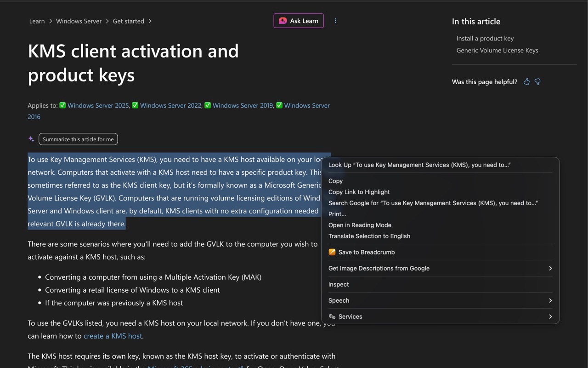
Task: Click 'Was this page helpful?' text
Action: 484,82
